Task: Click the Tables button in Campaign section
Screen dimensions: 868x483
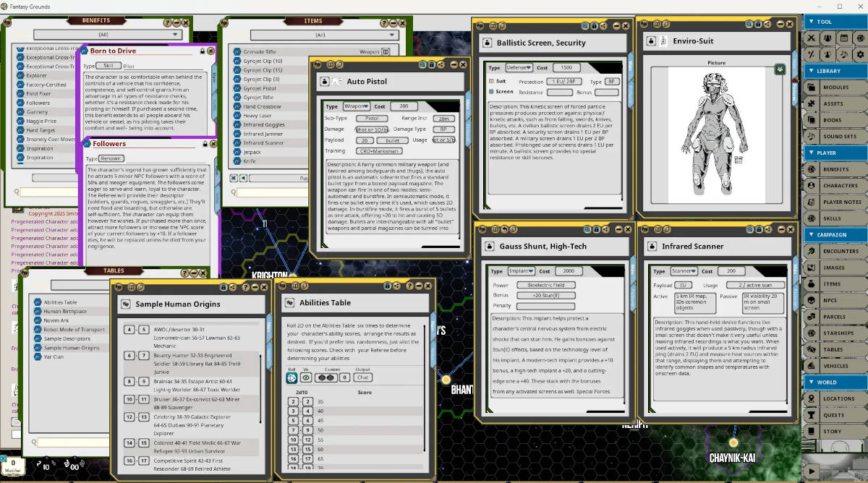Action: click(835, 349)
